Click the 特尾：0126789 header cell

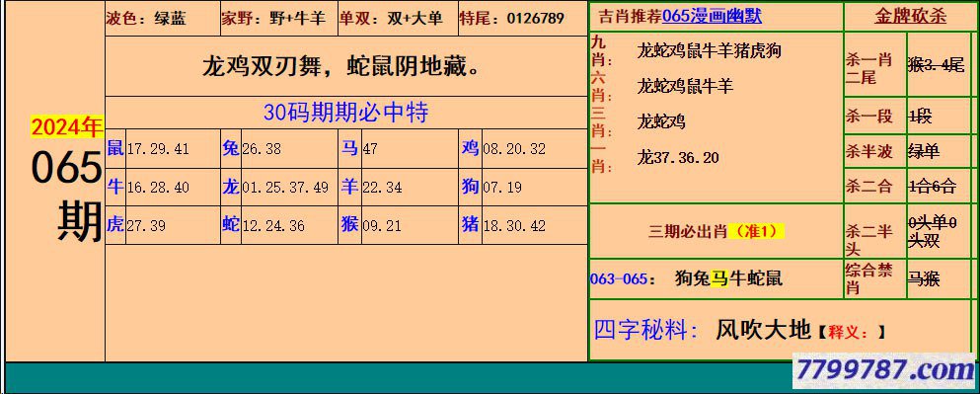522,18
